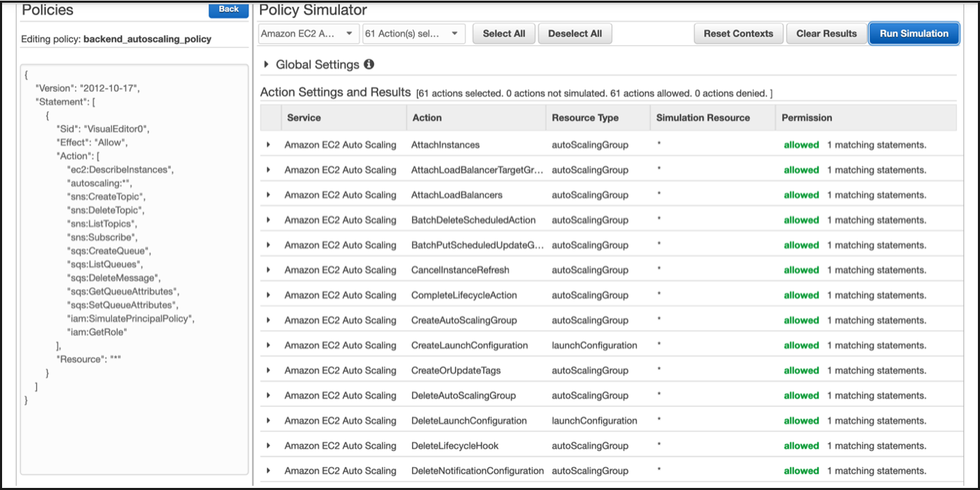Image resolution: width=980 pixels, height=490 pixels.
Task: Expand the CreateLaunchConfiguration row
Action: click(268, 345)
